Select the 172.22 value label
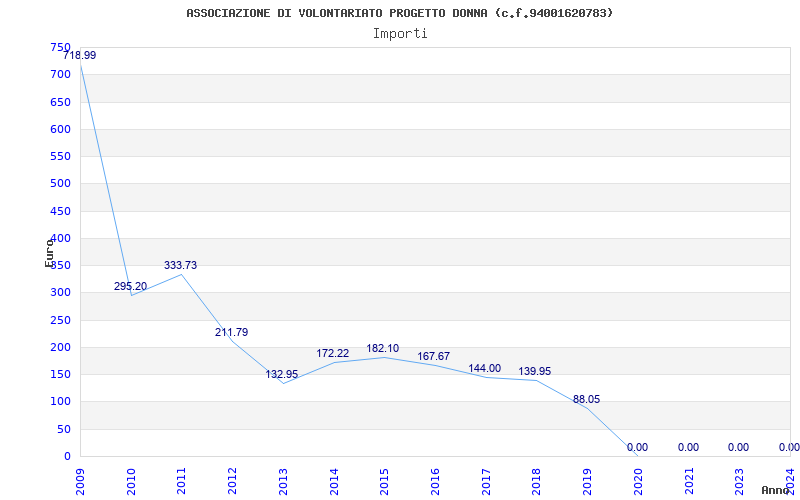Screen dimensions: 800x500 pyautogui.click(x=333, y=353)
